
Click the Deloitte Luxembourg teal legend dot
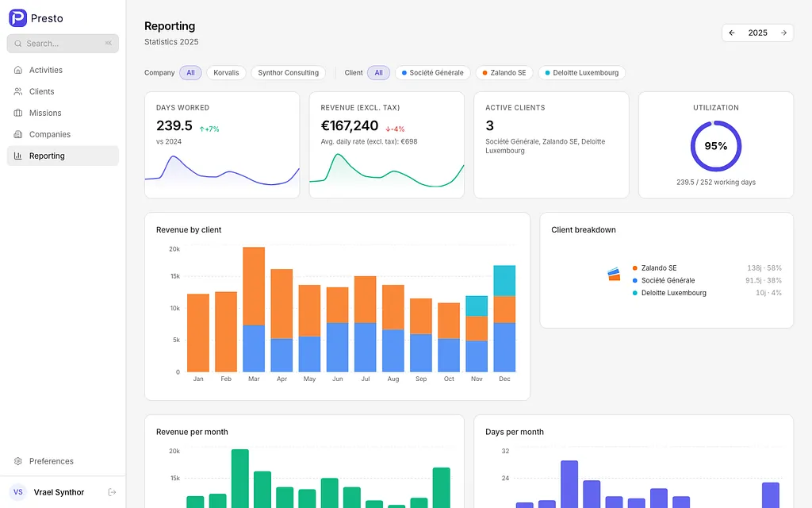pos(635,293)
